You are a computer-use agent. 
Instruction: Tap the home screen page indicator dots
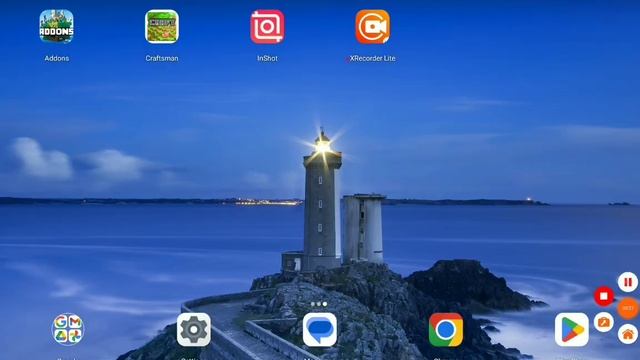(319, 304)
